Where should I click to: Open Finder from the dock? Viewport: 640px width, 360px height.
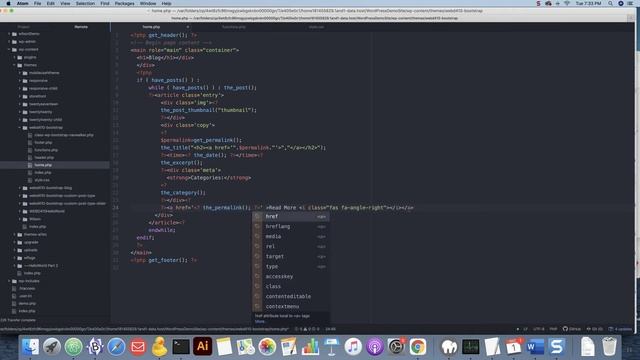(x=31, y=347)
